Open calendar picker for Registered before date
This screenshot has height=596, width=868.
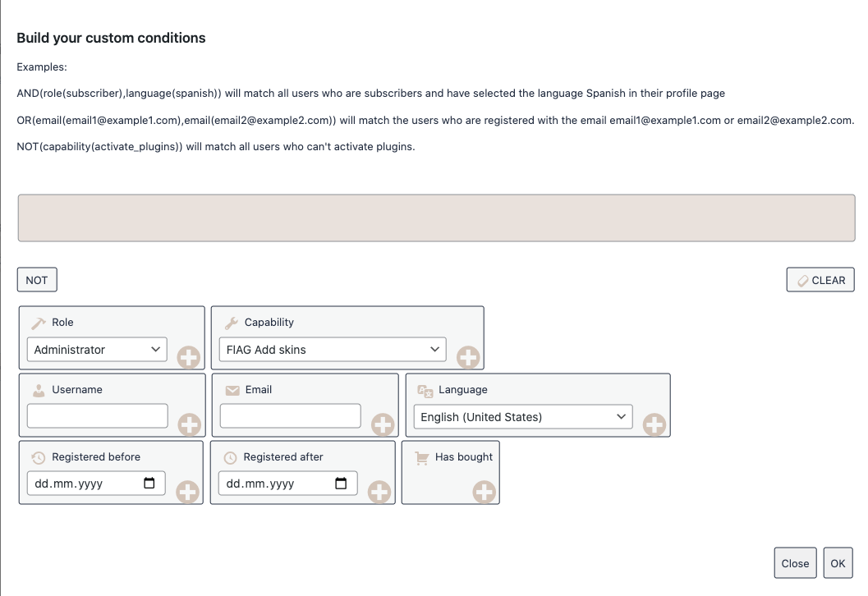(x=149, y=484)
